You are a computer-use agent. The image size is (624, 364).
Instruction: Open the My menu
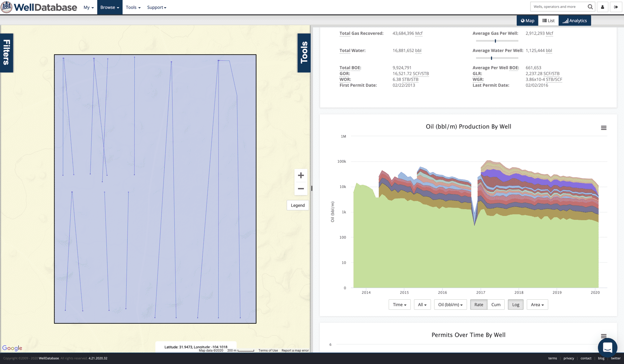point(88,7)
